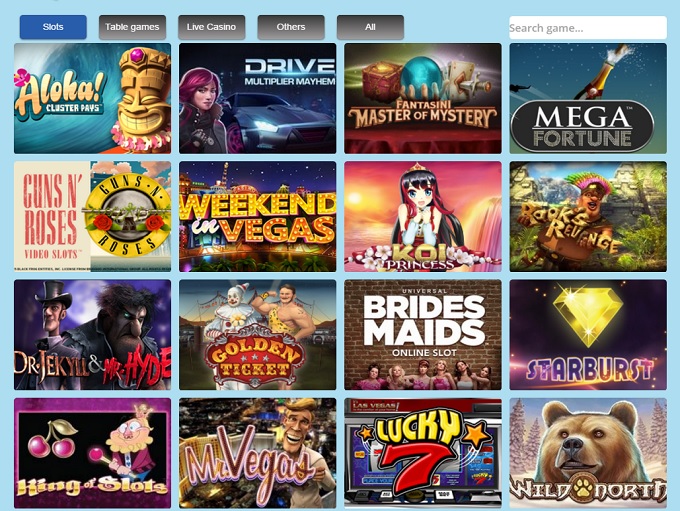Open King of Slots game
Screen dimensions: 680x511
tap(92, 453)
